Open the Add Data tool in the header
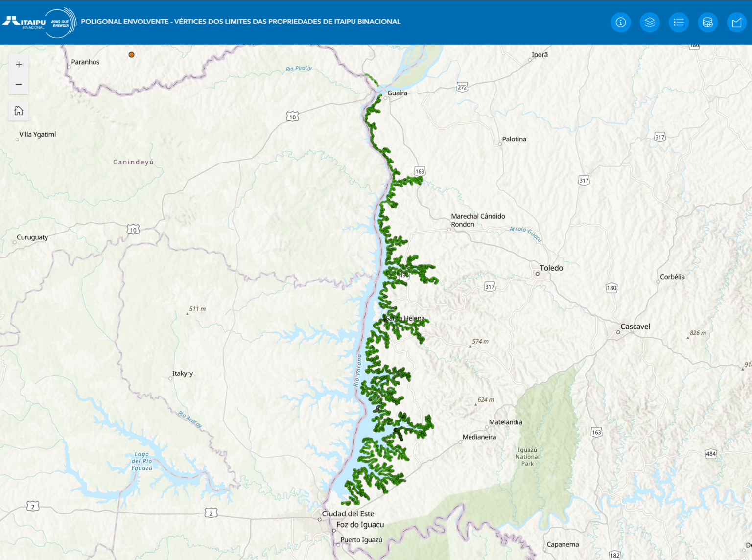 [708, 22]
